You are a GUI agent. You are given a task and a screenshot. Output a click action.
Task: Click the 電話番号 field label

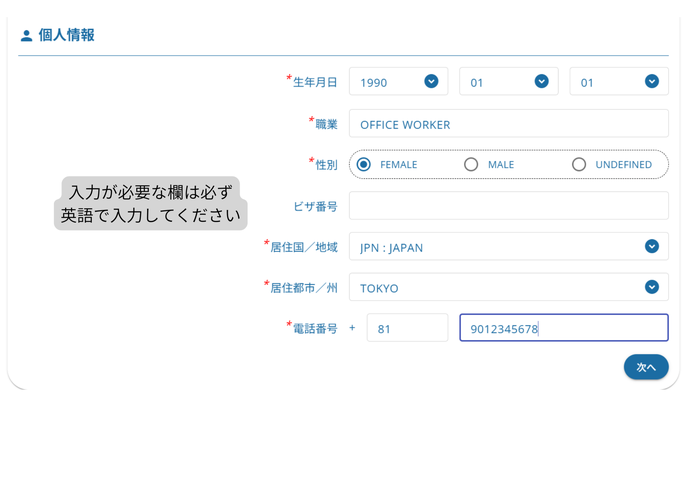[x=314, y=328]
